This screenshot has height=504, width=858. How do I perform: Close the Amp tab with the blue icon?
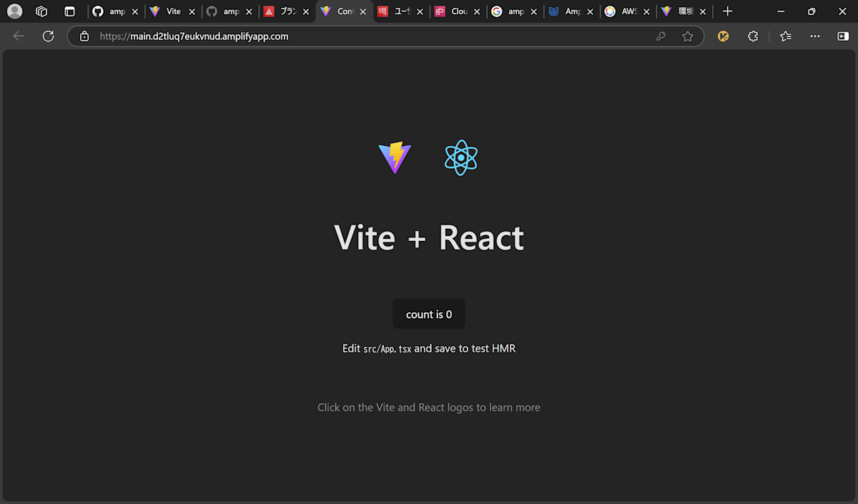pos(591,11)
